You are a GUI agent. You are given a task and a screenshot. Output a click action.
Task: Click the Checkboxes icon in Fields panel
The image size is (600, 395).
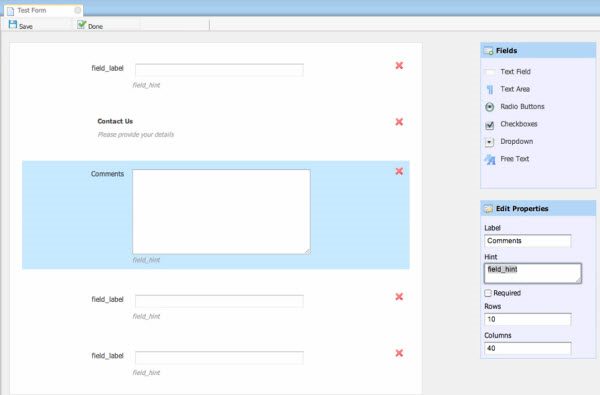point(490,124)
